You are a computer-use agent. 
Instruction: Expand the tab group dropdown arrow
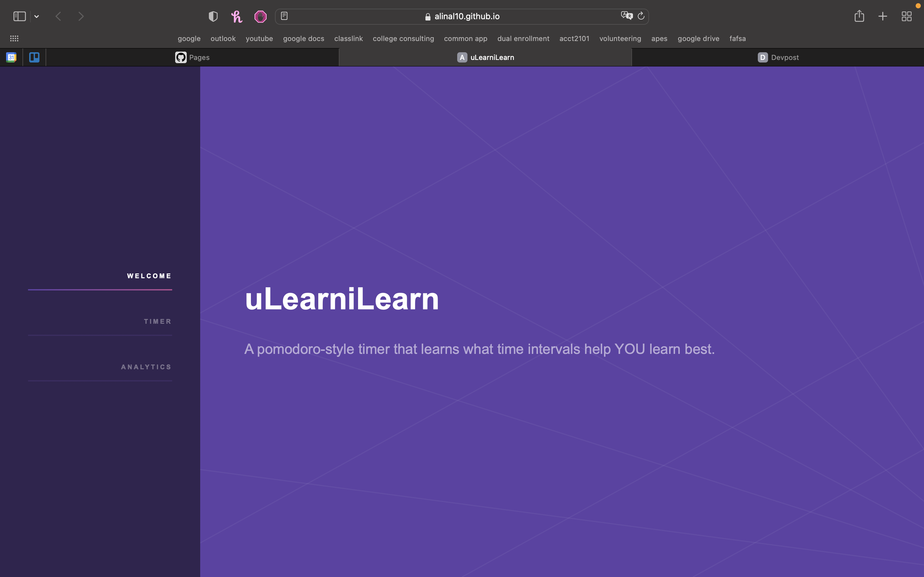click(x=37, y=16)
